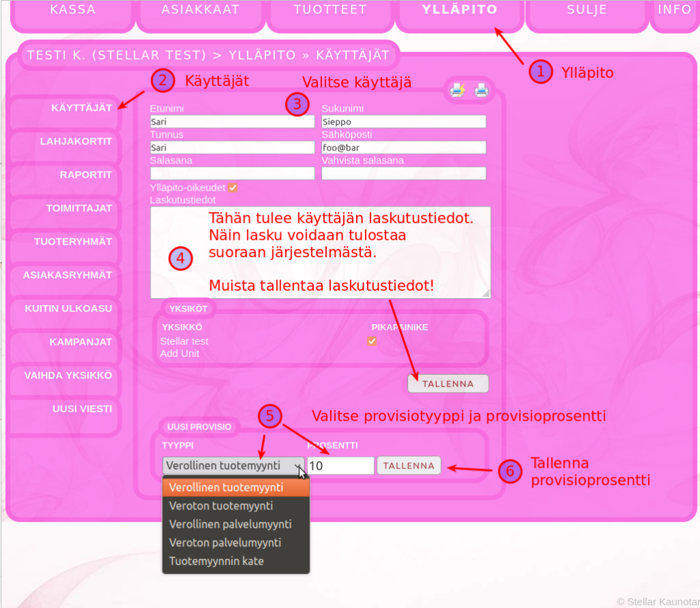Click the quick print icon with lightning bolt
700x608 pixels.
click(457, 90)
